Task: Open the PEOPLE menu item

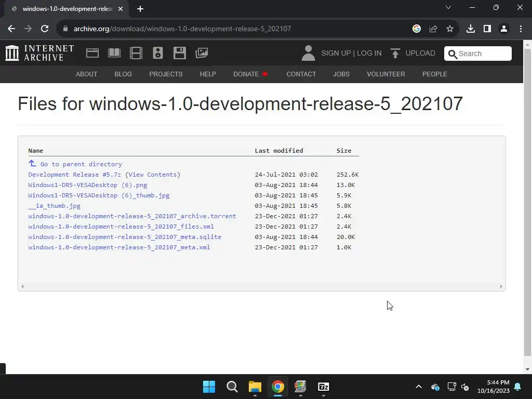Action: point(435,74)
